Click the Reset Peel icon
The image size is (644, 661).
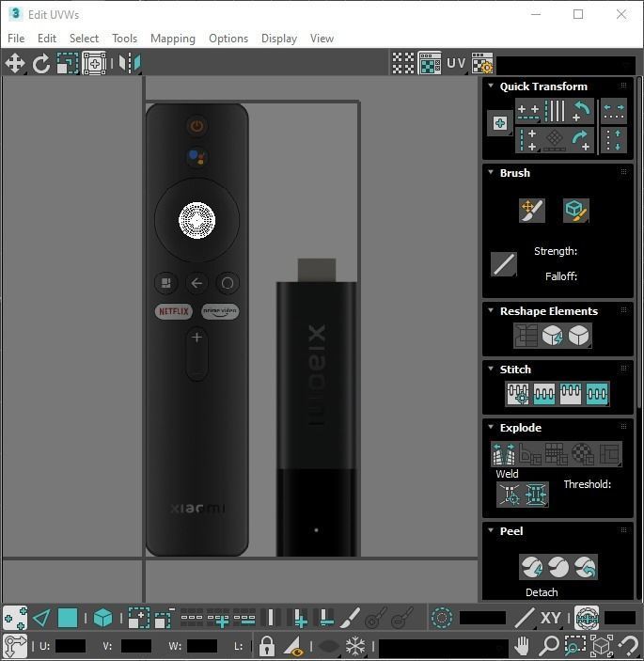click(585, 567)
